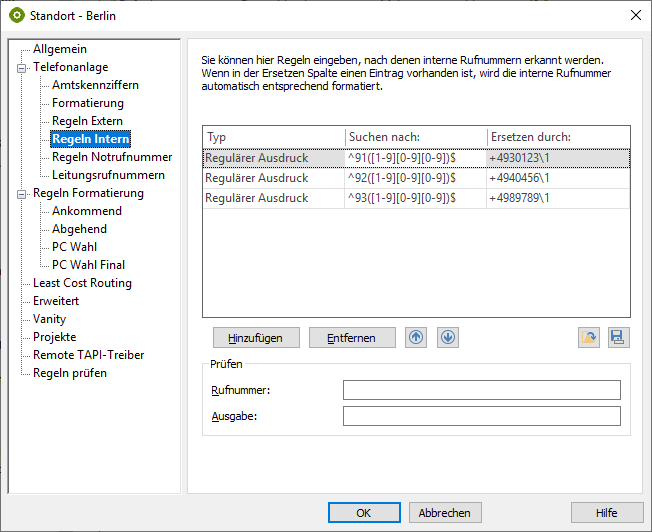Go to Least Cost Routing settings

point(82,283)
